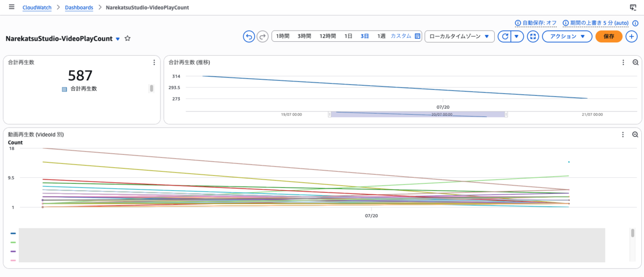Add a widget with the plus icon
The image size is (644, 277).
pyautogui.click(x=632, y=36)
